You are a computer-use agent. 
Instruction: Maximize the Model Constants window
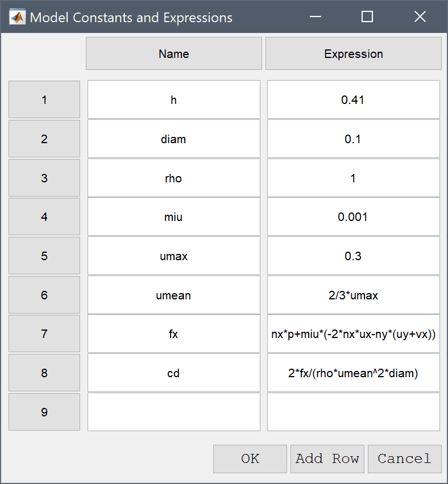point(367,16)
